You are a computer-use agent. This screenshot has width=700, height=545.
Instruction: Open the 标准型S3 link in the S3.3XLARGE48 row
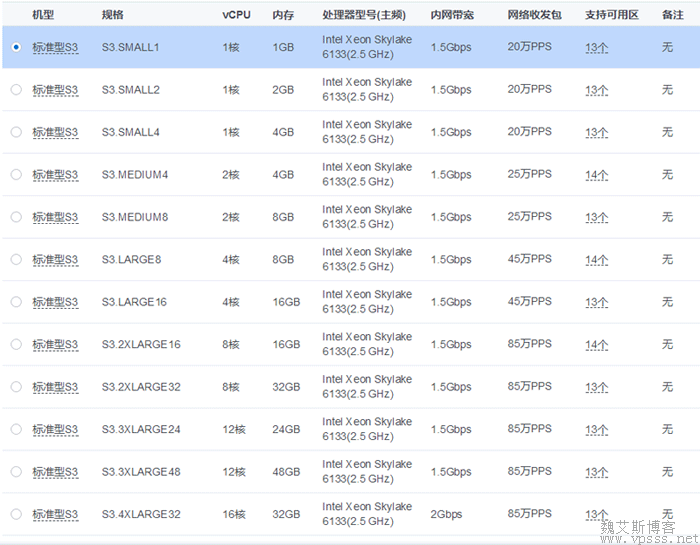tap(55, 472)
